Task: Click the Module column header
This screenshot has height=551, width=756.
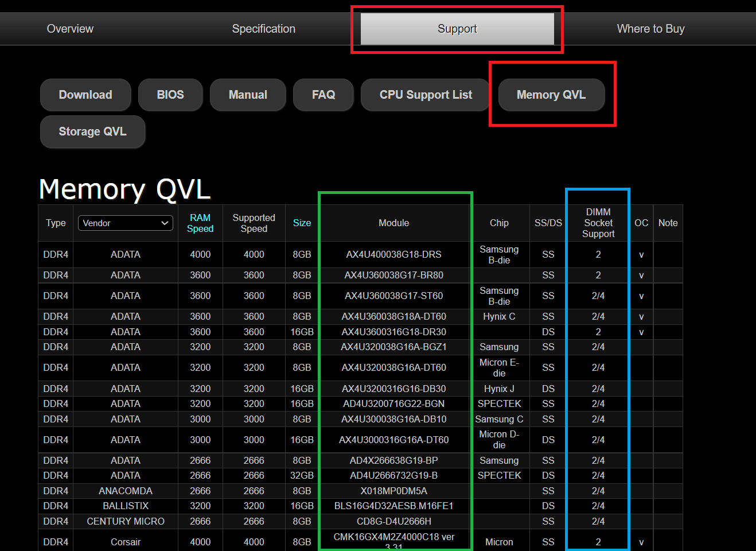Action: tap(393, 223)
